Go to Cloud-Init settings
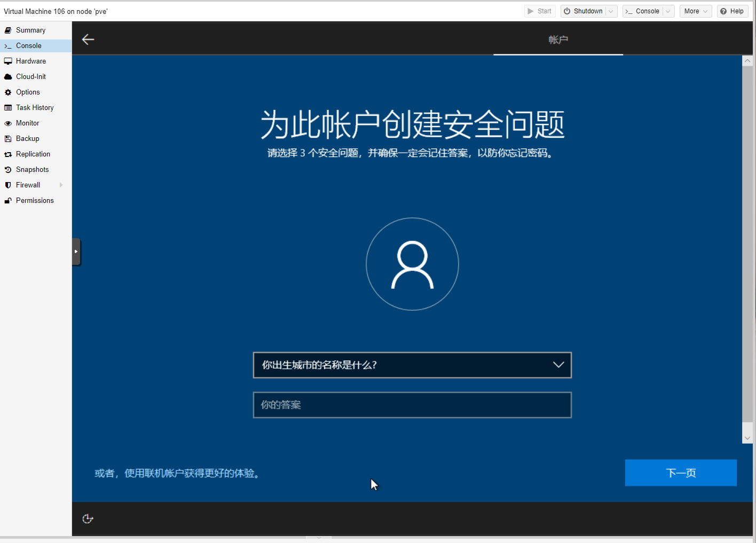The height and width of the screenshot is (543, 756). [31, 77]
